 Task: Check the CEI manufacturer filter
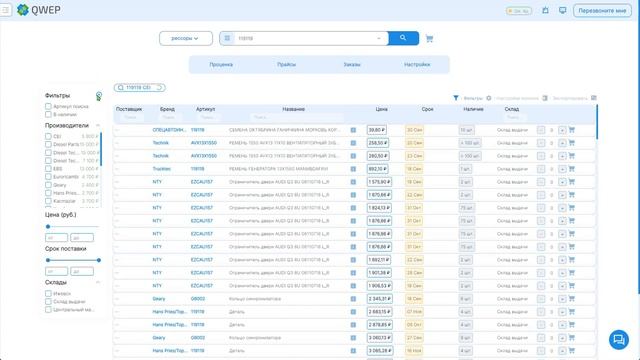click(48, 136)
